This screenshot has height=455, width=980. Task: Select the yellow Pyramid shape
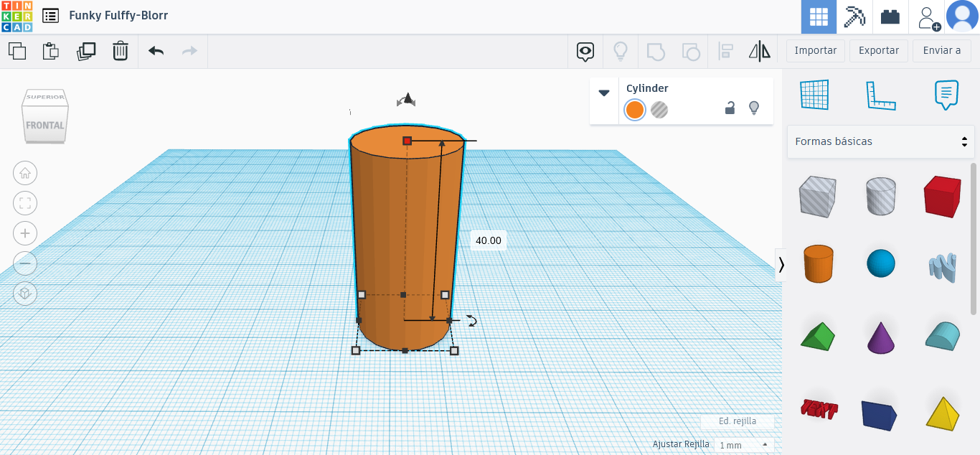pyautogui.click(x=942, y=413)
